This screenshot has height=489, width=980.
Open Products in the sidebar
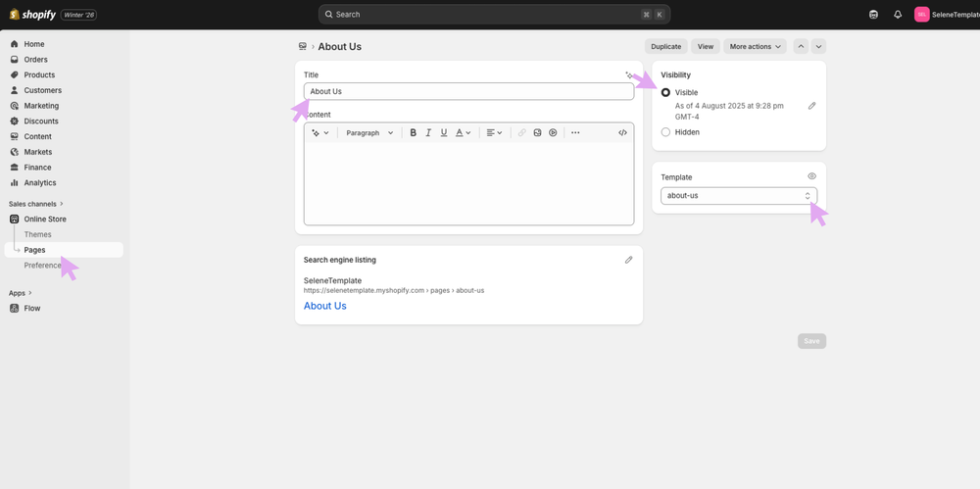click(39, 74)
